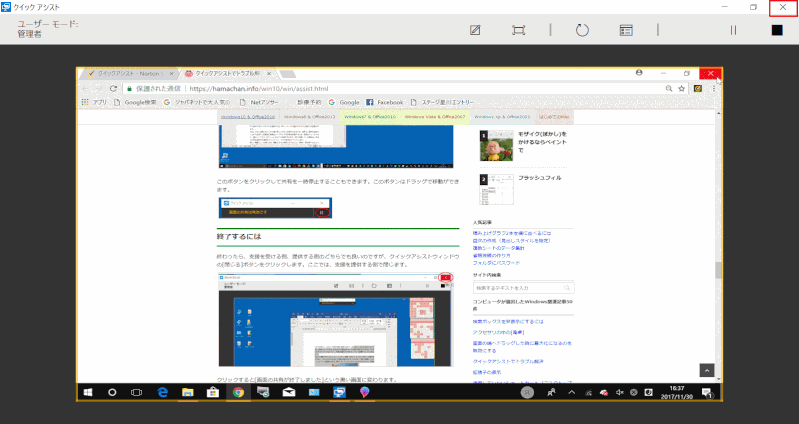The image size is (799, 424).
Task: Select Chrome on the remote taskbar
Action: 238,392
